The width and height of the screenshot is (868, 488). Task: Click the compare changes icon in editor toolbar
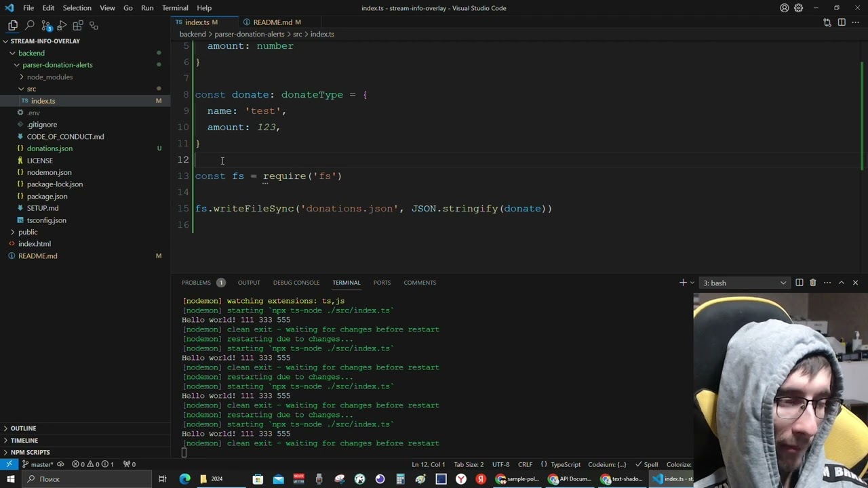pos(827,22)
